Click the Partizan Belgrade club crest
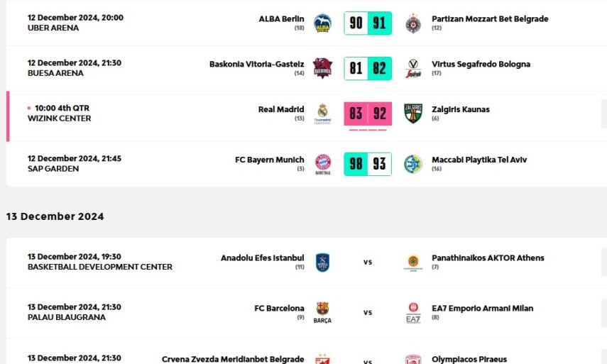The width and height of the screenshot is (607, 364). (413, 23)
